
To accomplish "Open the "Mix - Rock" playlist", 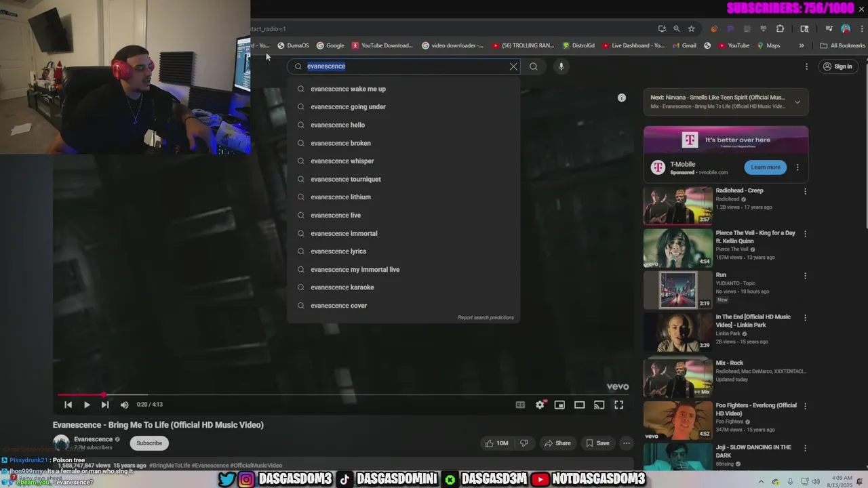I will (677, 377).
